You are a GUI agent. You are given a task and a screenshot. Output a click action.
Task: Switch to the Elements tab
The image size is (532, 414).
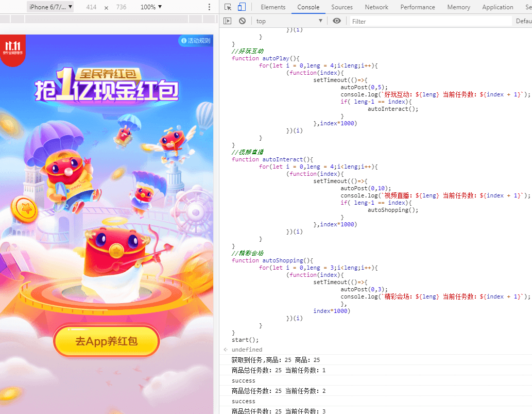(273, 7)
